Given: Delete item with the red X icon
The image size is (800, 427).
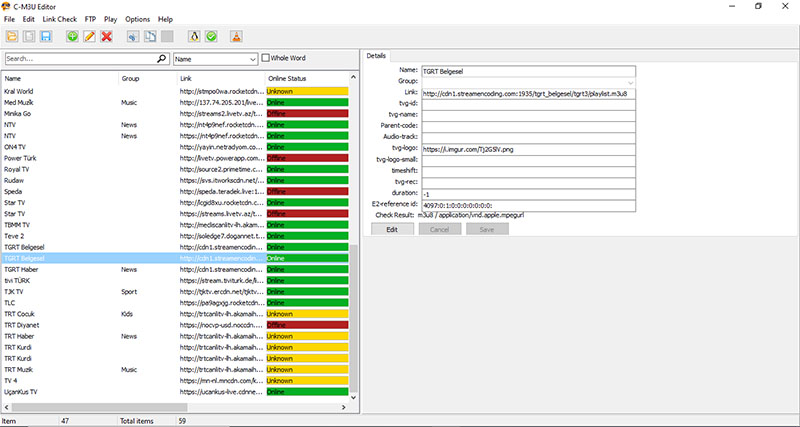Looking at the screenshot, I should [x=107, y=36].
